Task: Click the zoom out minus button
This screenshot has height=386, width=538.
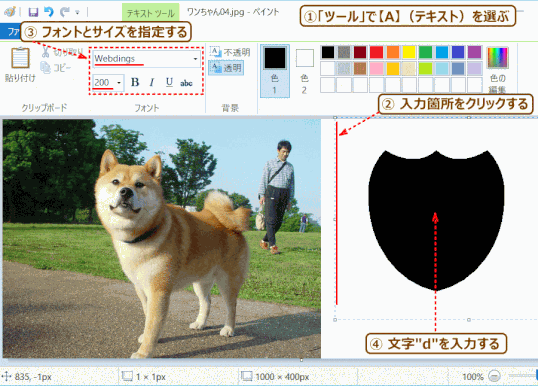Action: [x=494, y=376]
